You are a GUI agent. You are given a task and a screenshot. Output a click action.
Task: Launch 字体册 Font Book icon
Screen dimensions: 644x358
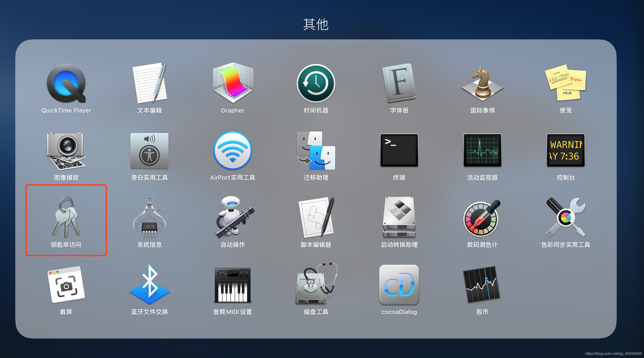click(399, 83)
